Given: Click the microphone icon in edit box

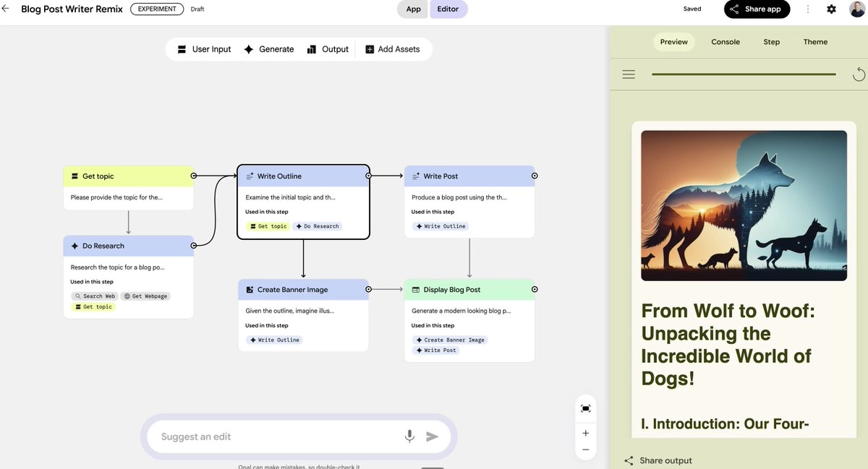Looking at the screenshot, I should [x=409, y=436].
